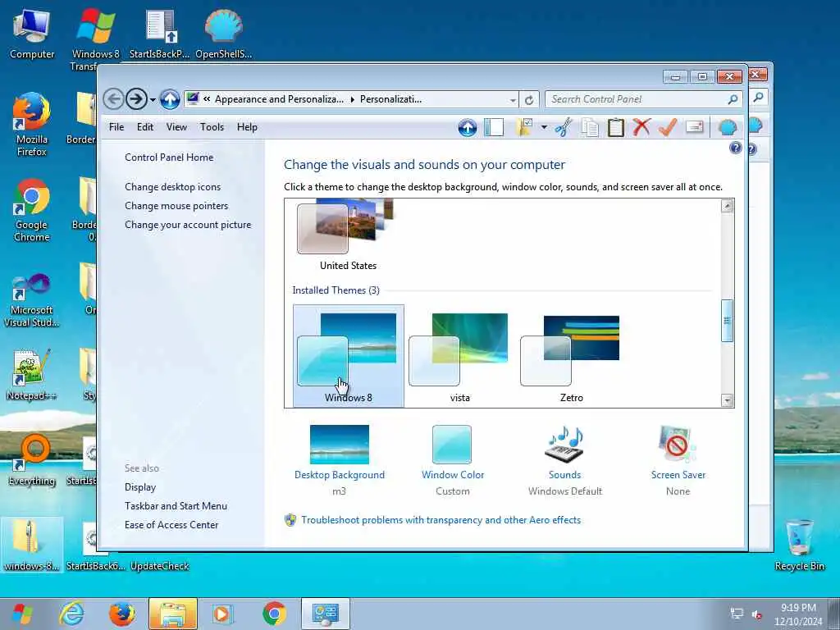Click the orange checkmark Properties icon
The width and height of the screenshot is (840, 630).
[667, 127]
